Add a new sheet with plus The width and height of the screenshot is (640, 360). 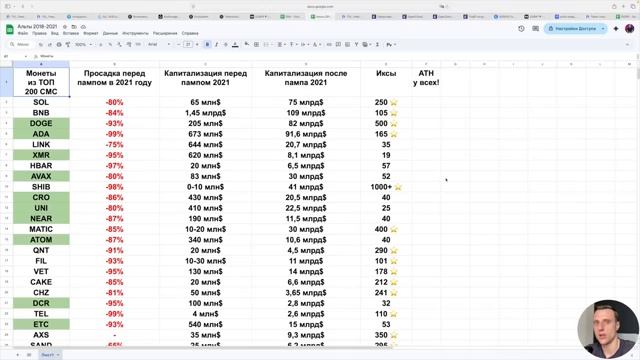[18, 355]
